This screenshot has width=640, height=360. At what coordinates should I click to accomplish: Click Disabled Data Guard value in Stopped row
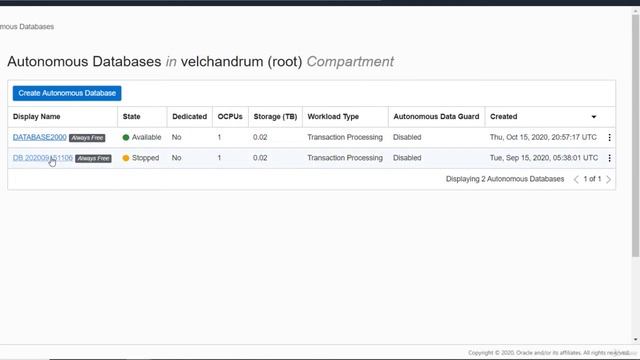(x=407, y=158)
